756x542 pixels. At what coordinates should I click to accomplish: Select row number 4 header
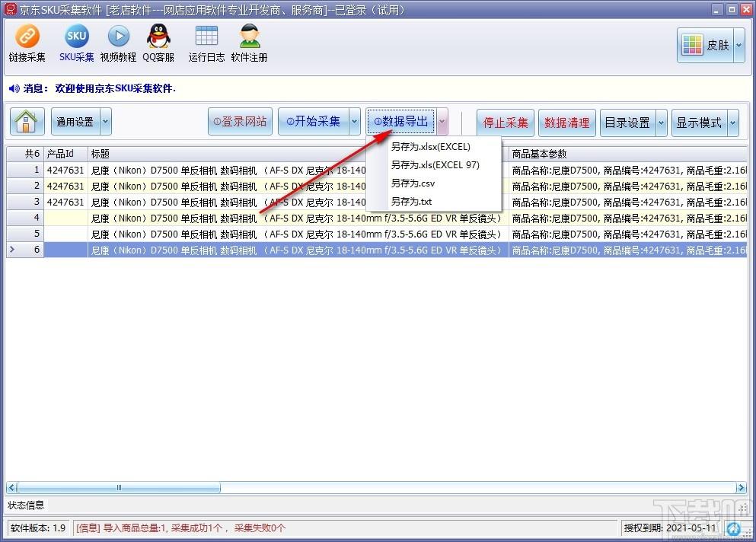pos(25,218)
